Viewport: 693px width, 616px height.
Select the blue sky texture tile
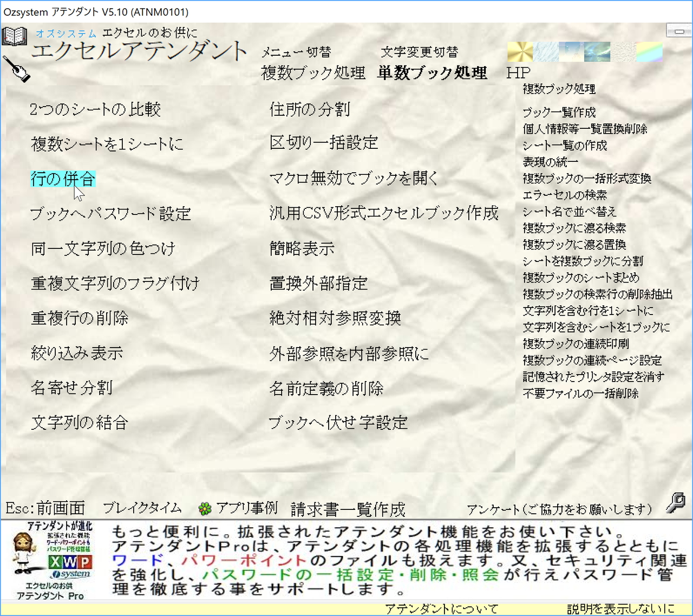(571, 51)
